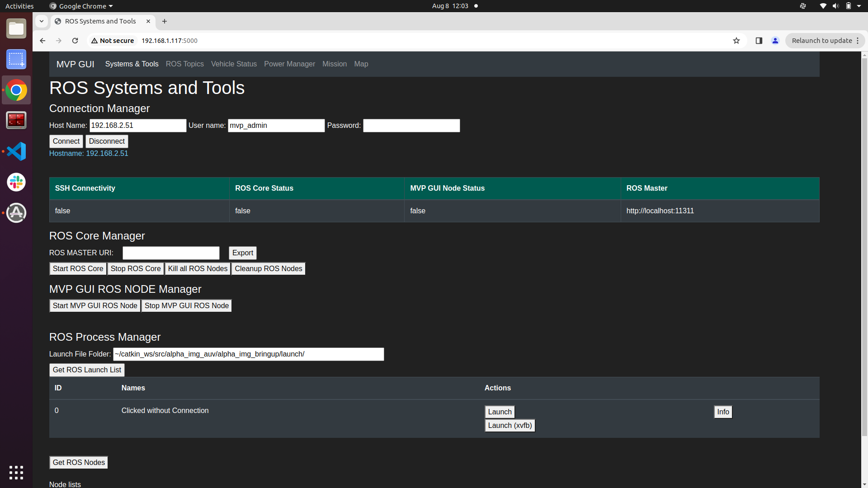
Task: Reload the current page
Action: (x=75, y=41)
